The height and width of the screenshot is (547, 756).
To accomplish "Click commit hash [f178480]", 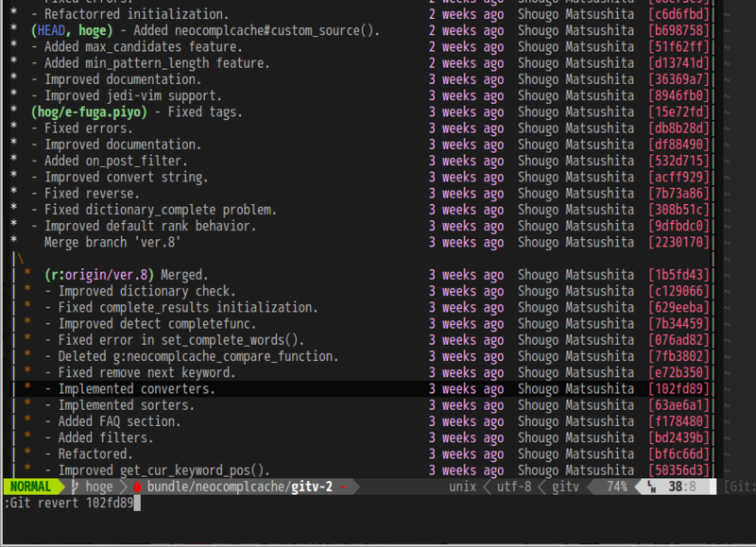I will pyautogui.click(x=679, y=421).
